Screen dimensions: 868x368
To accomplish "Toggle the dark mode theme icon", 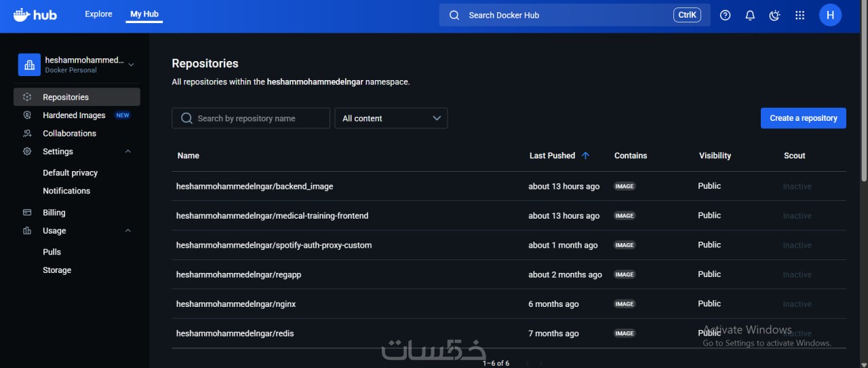I will point(775,15).
